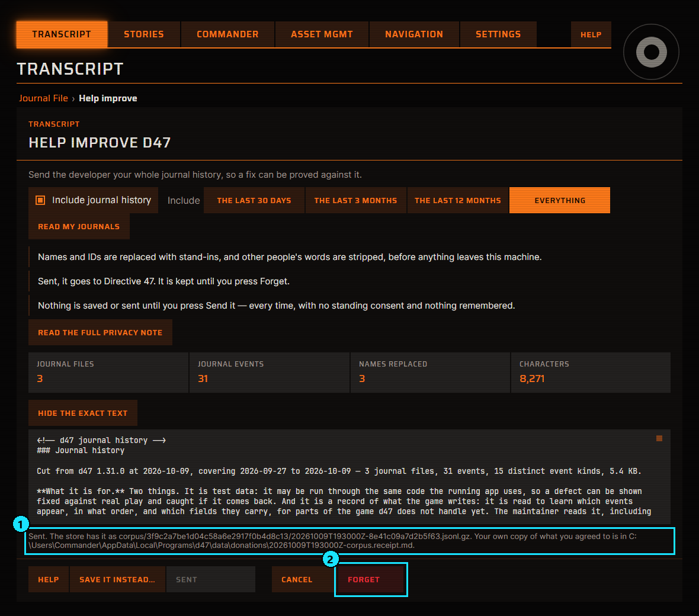Viewport: 699px width, 616px height.
Task: Click 'Names and IDs are replaced' note
Action: point(290,257)
